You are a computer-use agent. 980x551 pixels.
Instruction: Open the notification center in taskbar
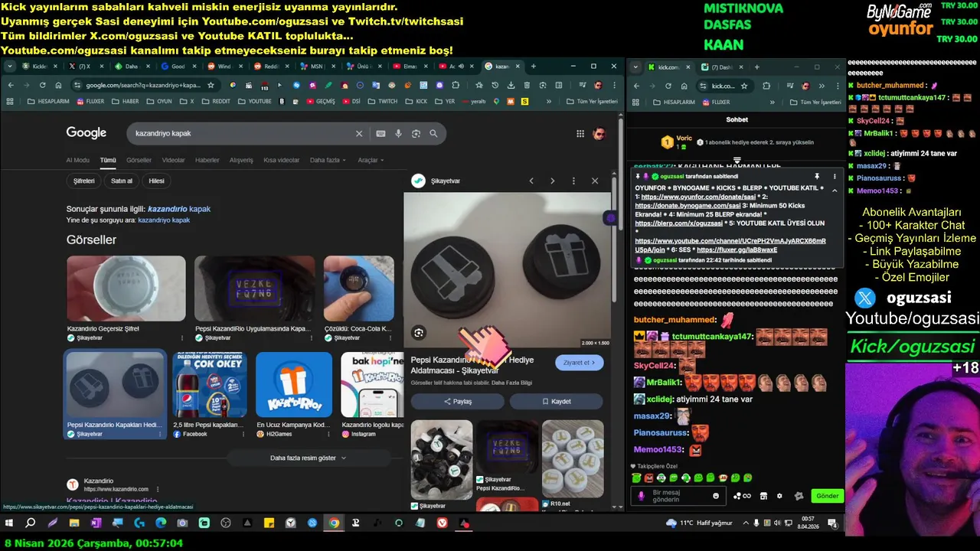pos(834,523)
